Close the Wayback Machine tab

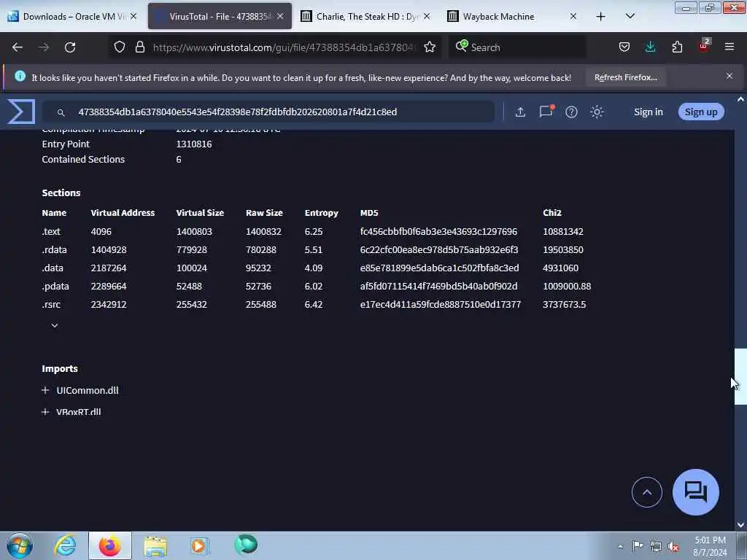tap(573, 16)
